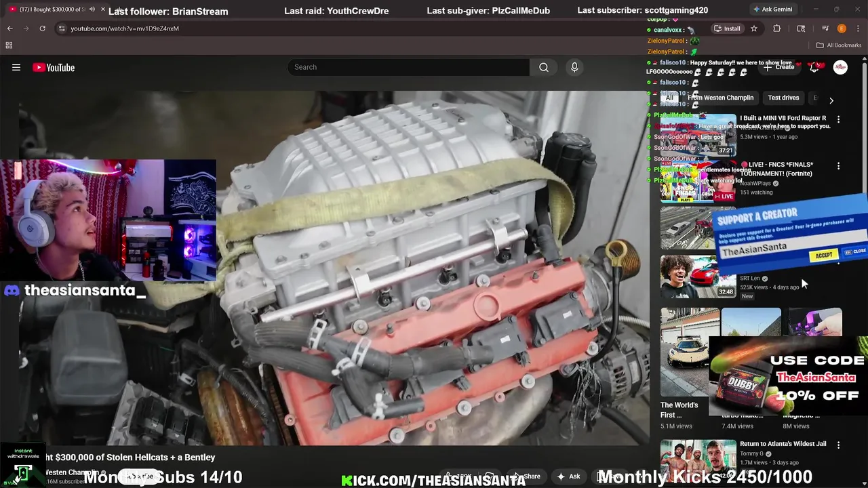The width and height of the screenshot is (868, 488).
Task: Click the magnifier search button
Action: (x=544, y=67)
